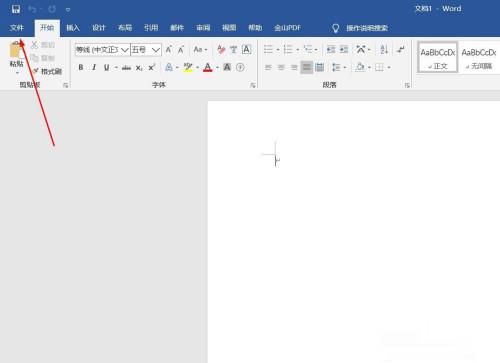Open highlight color dropdown arrow
500x363 pixels.
point(197,68)
